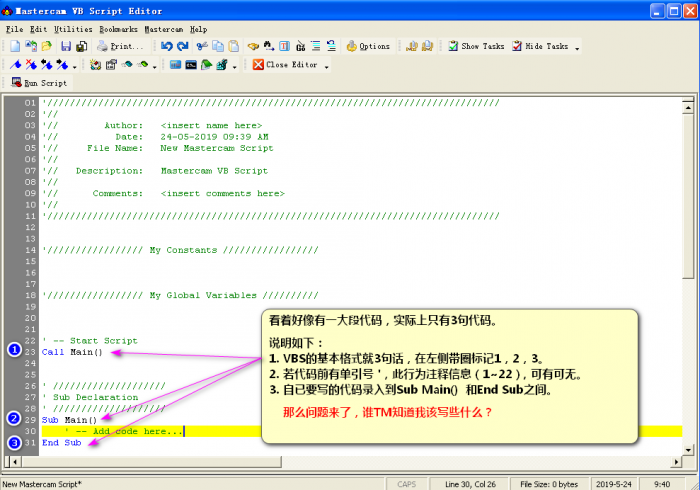Click the Go To line icon
700x490 pixels.
(300, 46)
